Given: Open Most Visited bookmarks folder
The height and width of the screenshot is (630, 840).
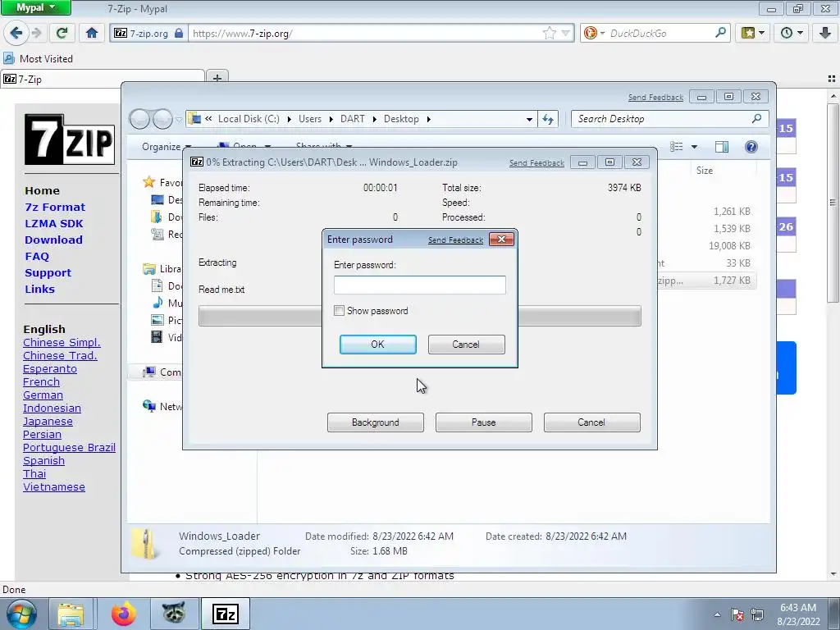Looking at the screenshot, I should pos(38,58).
